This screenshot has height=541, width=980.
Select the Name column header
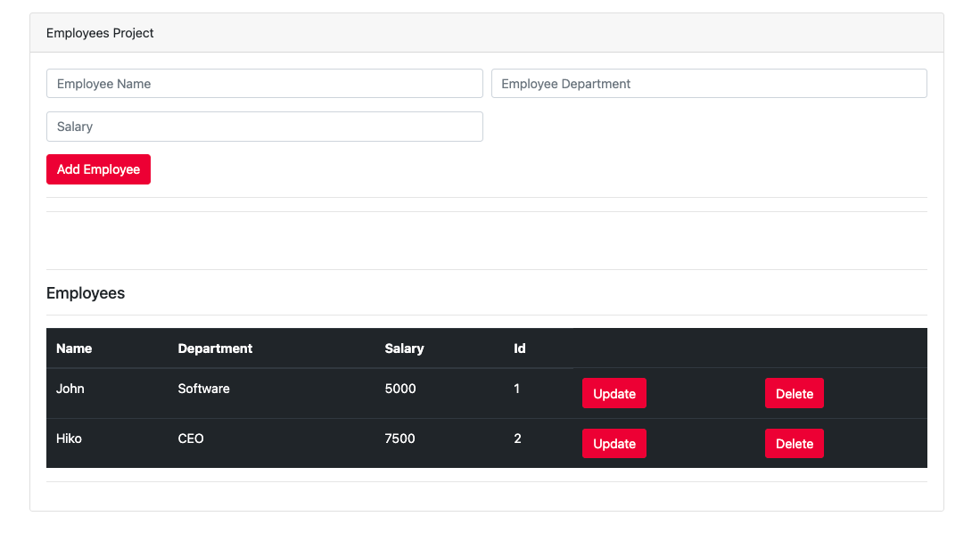[73, 348]
